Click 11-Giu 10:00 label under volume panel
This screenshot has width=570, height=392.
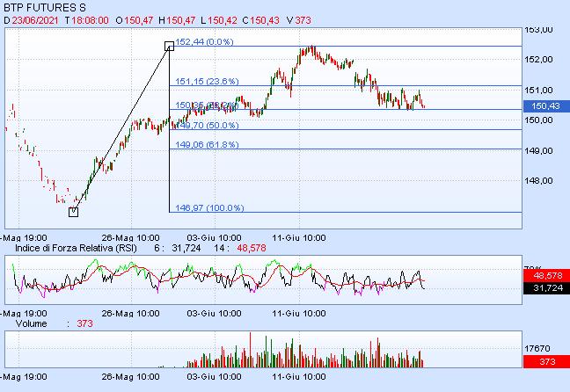299,377
